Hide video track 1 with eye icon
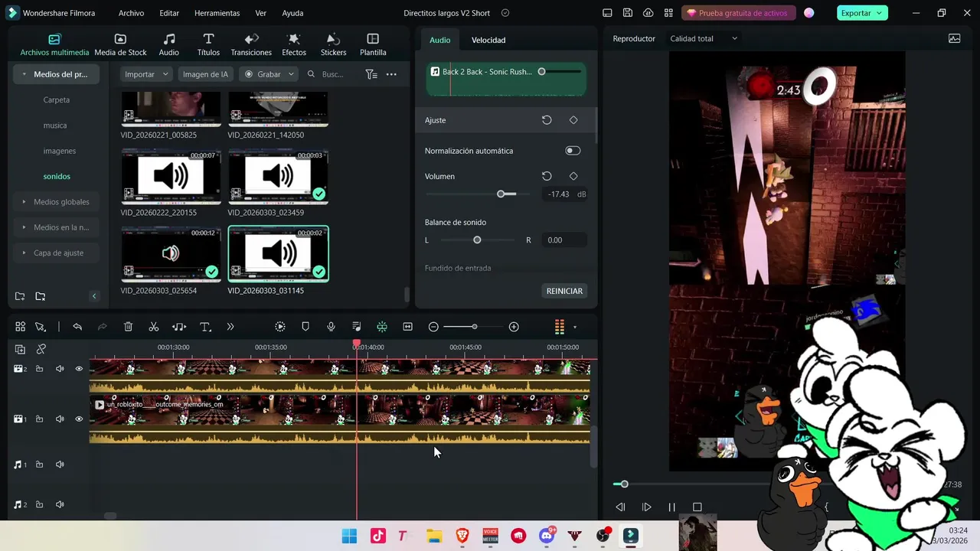Screen dimensions: 980x551 point(79,419)
